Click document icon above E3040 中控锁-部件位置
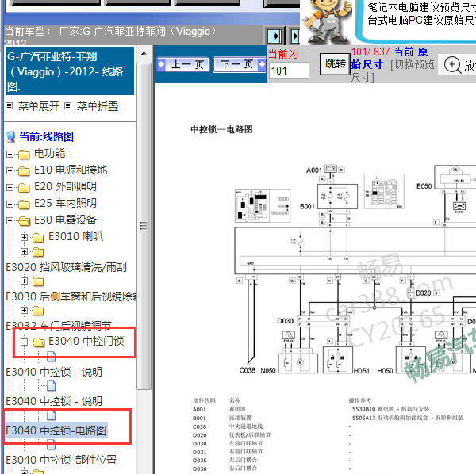This screenshot has height=474, width=476. tap(52, 445)
